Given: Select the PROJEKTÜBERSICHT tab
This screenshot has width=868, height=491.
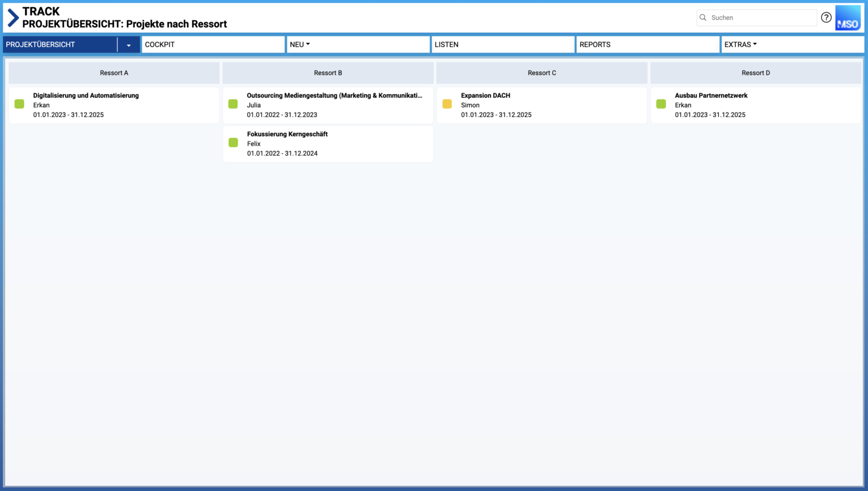Looking at the screenshot, I should [60, 45].
